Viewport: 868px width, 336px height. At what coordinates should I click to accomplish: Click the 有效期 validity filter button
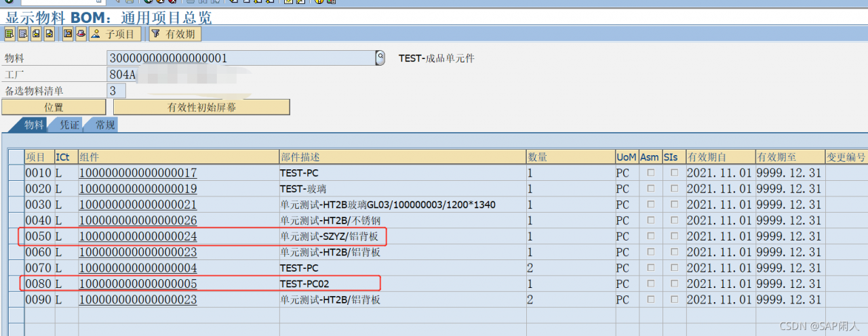click(x=175, y=33)
